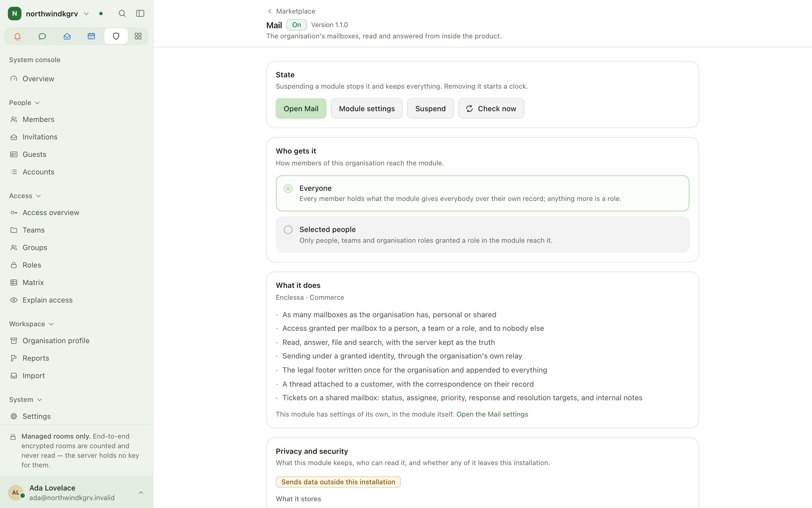Select the Everyone radio option
This screenshot has height=508, width=812.
point(288,189)
